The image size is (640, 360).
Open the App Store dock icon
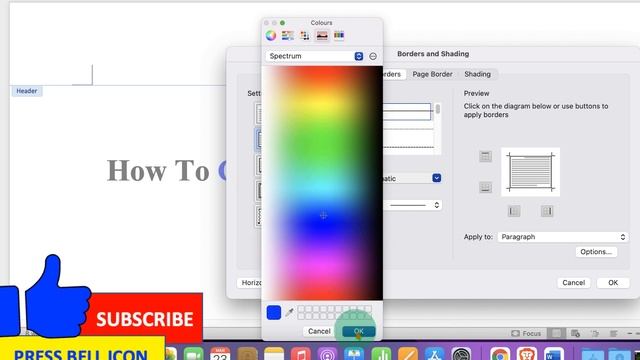434,354
